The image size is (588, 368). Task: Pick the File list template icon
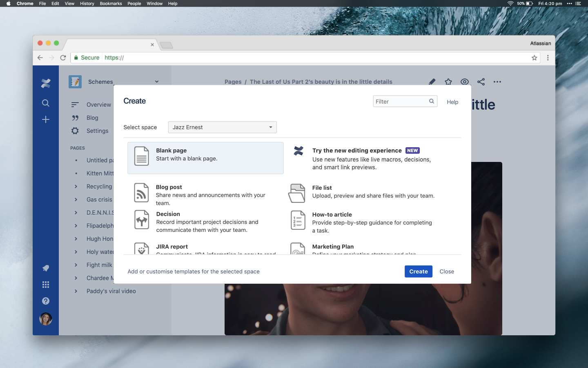click(x=297, y=193)
